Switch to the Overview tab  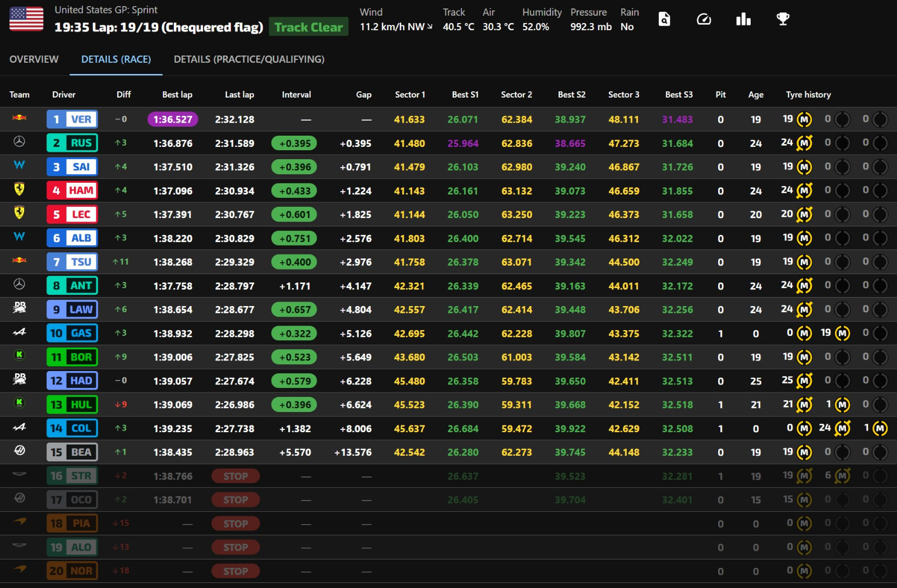click(x=34, y=59)
